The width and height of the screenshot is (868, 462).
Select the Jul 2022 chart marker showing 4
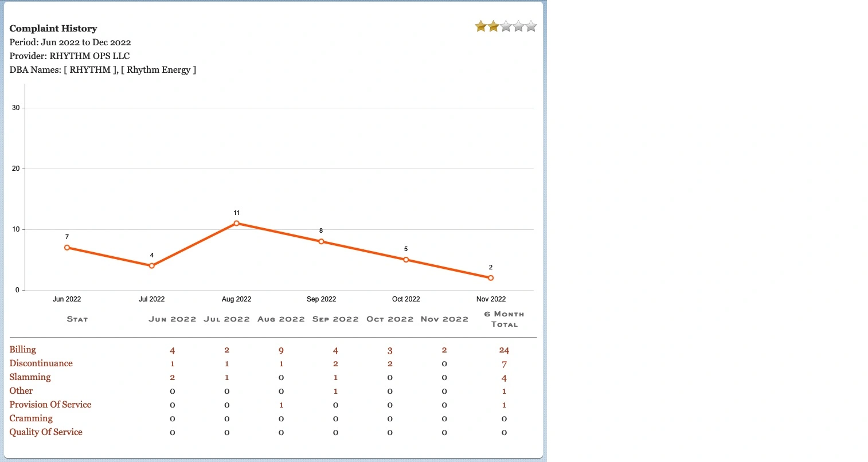click(x=151, y=265)
